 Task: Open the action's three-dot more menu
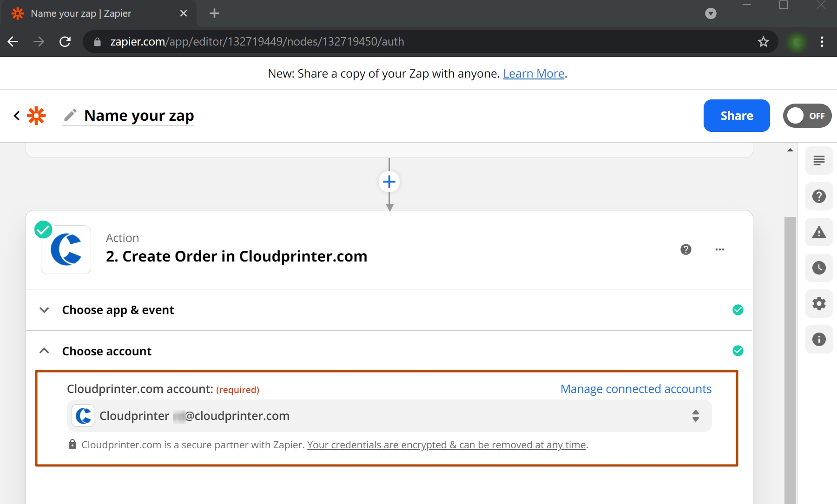720,249
